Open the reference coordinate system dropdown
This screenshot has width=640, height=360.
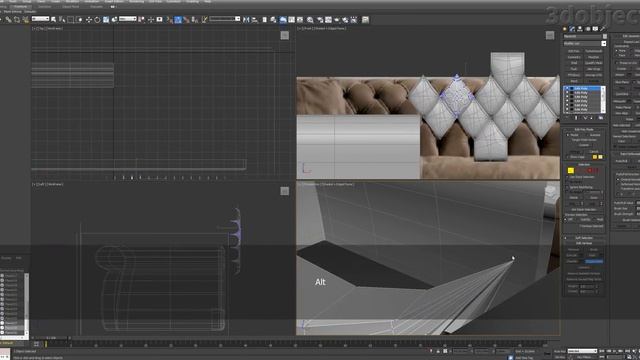[x=127, y=19]
